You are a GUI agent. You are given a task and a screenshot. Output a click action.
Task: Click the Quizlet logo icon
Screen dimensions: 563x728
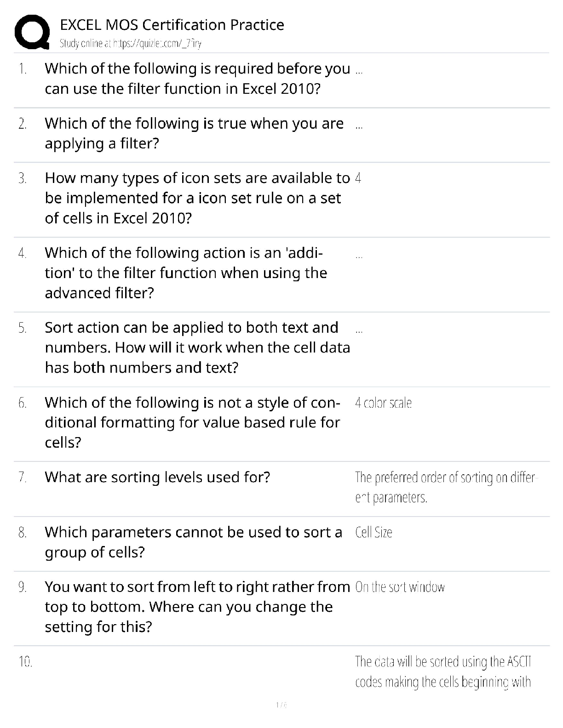pos(32,32)
